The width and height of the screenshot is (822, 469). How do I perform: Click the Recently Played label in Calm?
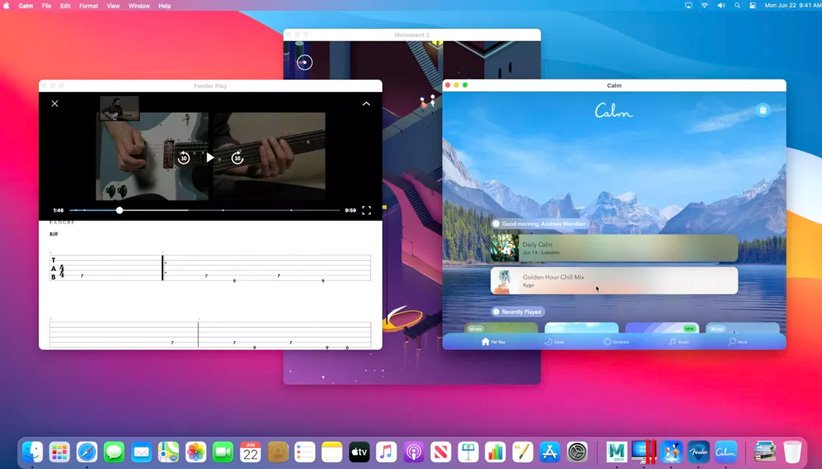pyautogui.click(x=518, y=312)
